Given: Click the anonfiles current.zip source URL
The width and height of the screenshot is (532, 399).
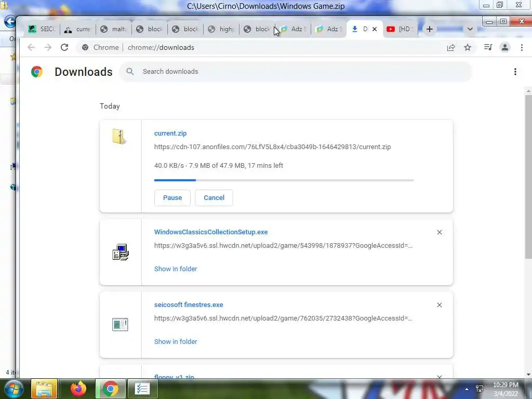Looking at the screenshot, I should 272,147.
